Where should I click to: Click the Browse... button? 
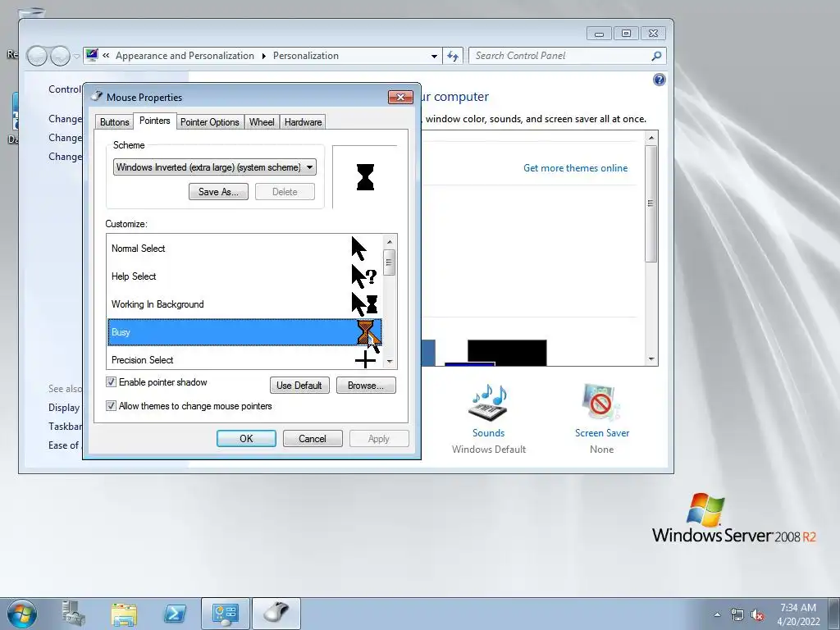[x=366, y=386]
